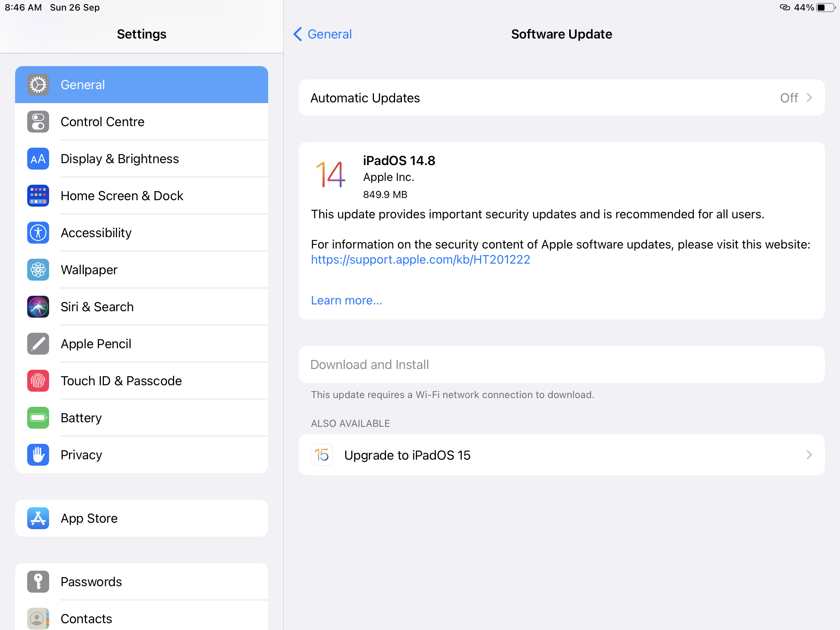The height and width of the screenshot is (630, 840).
Task: Tap the Wallpaper flower icon
Action: (38, 270)
